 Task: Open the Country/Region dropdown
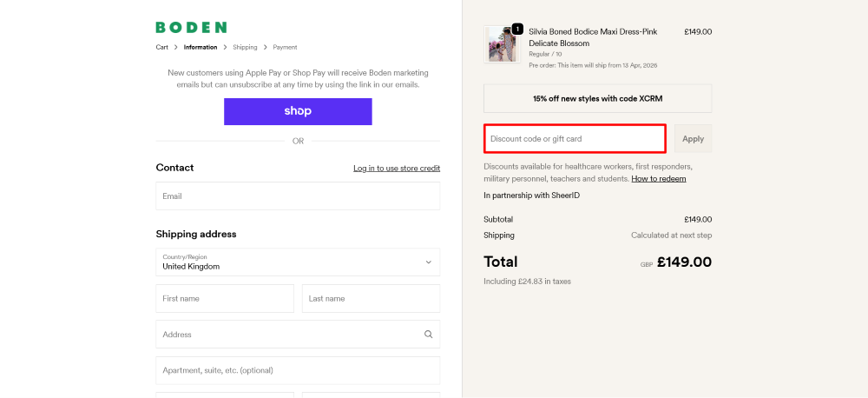298,262
